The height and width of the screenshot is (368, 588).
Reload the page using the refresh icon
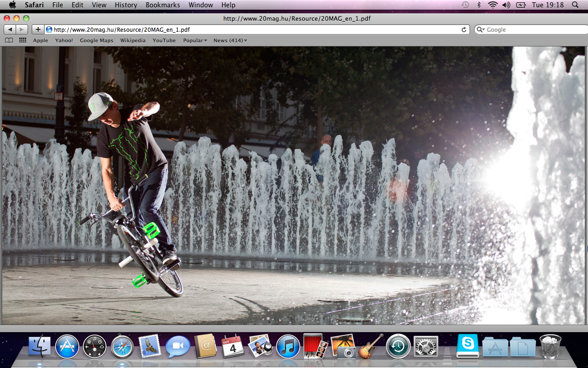[x=464, y=29]
